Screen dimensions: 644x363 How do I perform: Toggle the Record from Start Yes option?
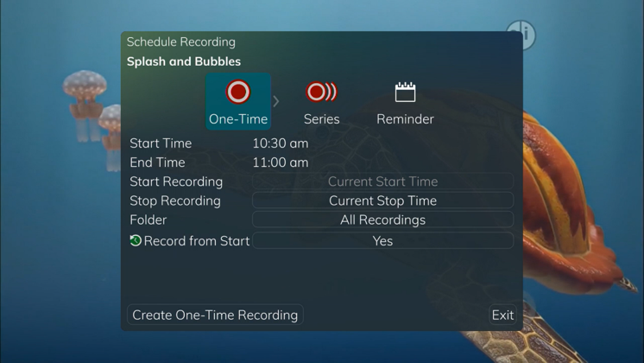pos(382,241)
